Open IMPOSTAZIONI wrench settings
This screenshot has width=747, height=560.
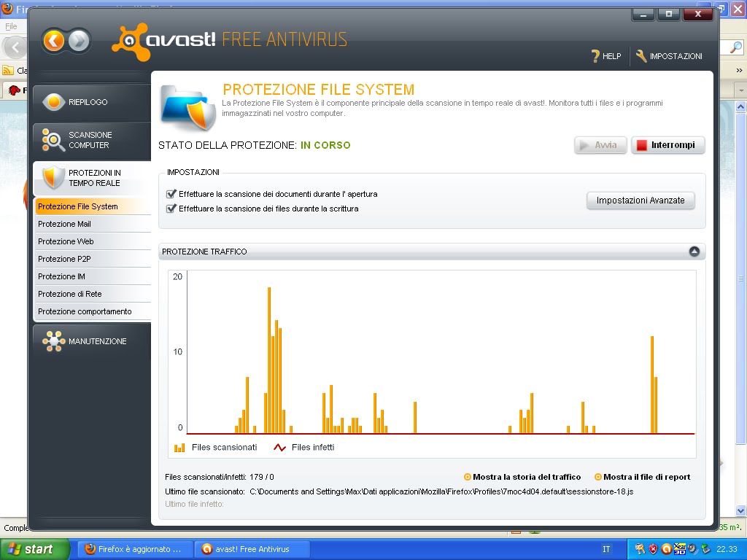(x=669, y=56)
